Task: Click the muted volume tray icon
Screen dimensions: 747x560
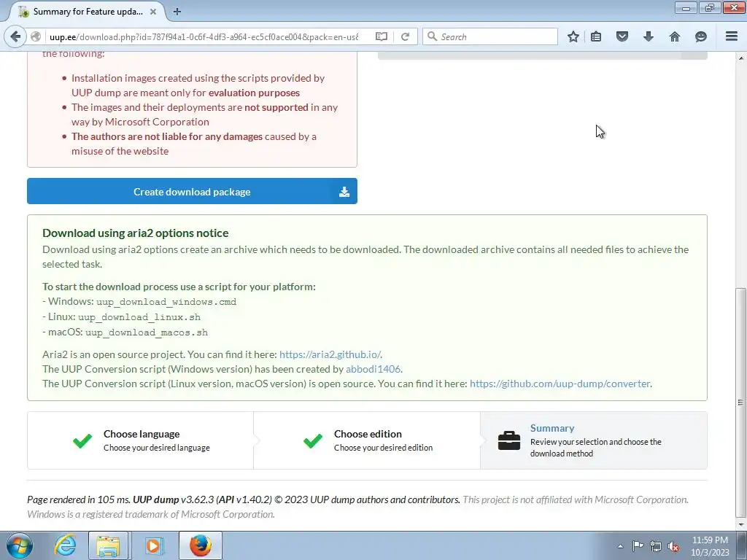Action: [673, 546]
